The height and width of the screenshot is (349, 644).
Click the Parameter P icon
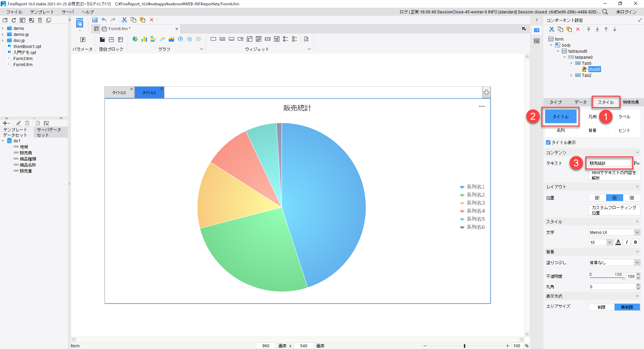click(83, 40)
